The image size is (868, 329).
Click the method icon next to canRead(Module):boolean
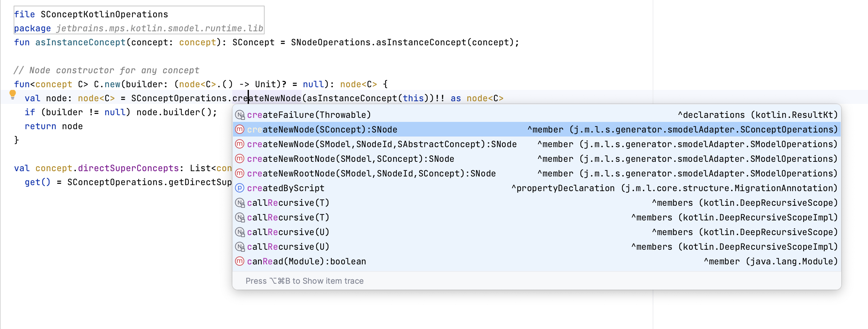239,261
